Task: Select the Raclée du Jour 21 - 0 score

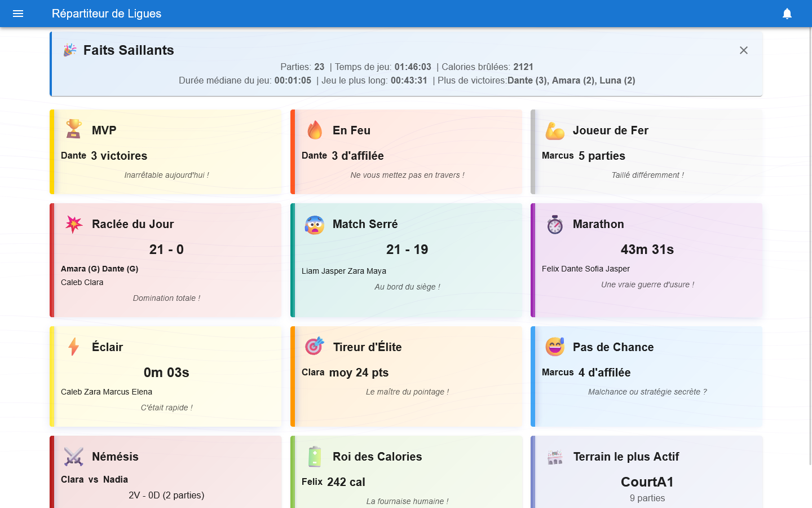Action: pos(166,249)
